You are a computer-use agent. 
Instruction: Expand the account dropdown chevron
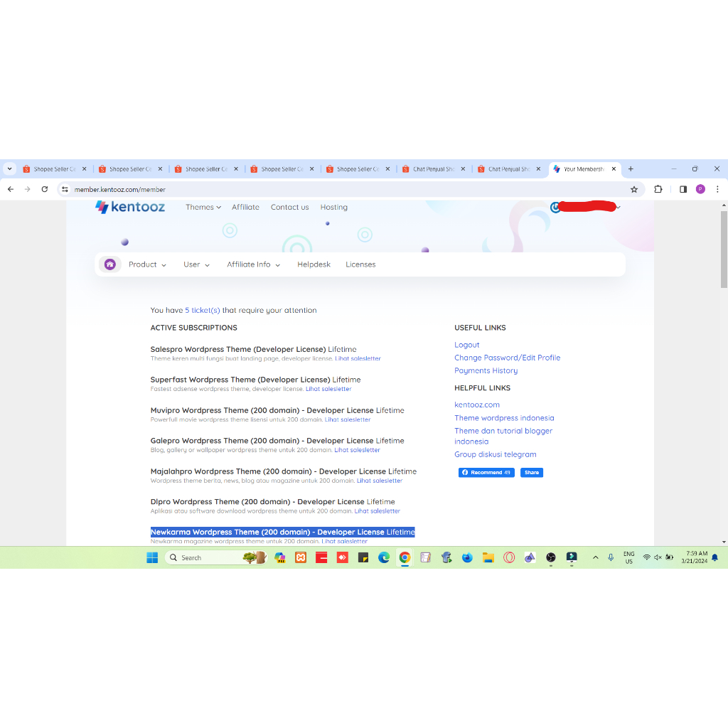coord(618,208)
